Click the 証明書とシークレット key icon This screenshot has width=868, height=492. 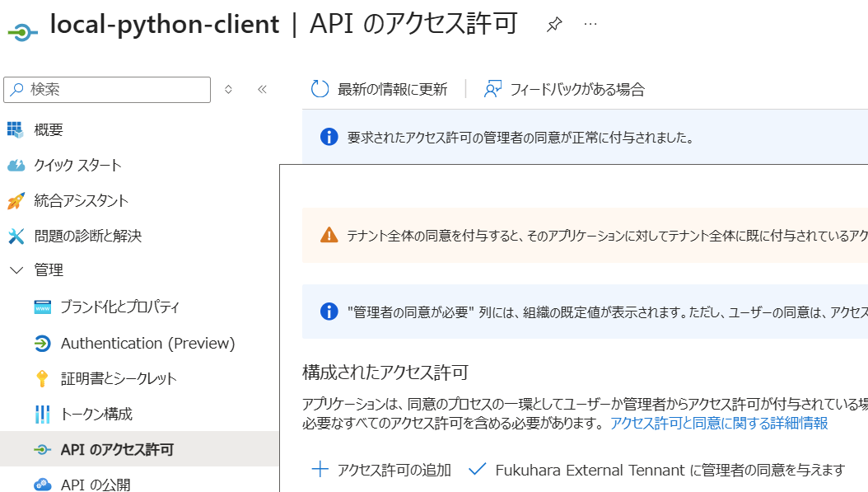tap(42, 378)
